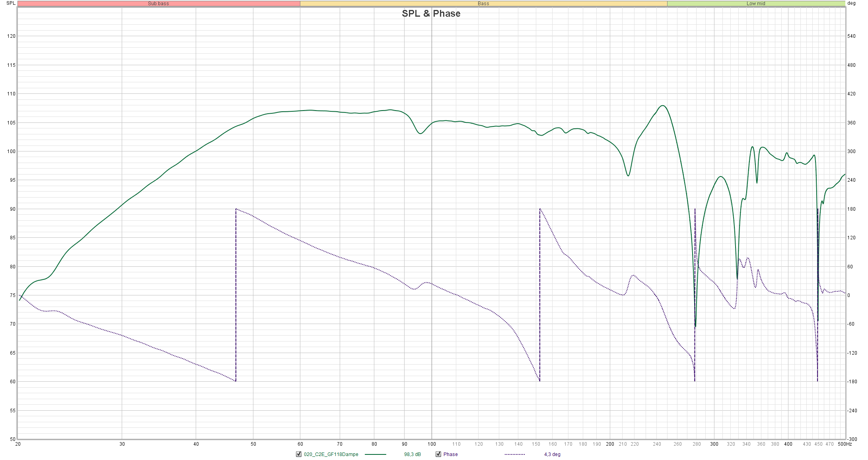Image resolution: width=868 pixels, height=460 pixels.
Task: Click the deg axis label at top right
Action: click(851, 3)
